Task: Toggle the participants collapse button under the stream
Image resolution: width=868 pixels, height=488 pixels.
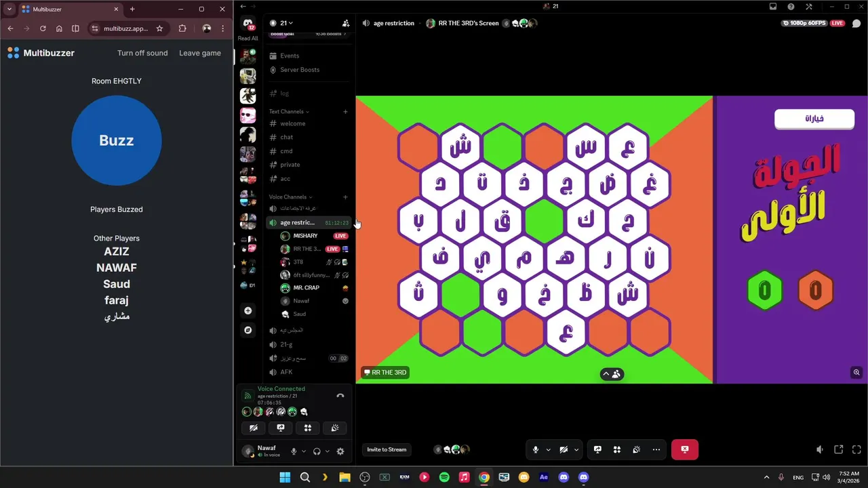Action: point(612,374)
